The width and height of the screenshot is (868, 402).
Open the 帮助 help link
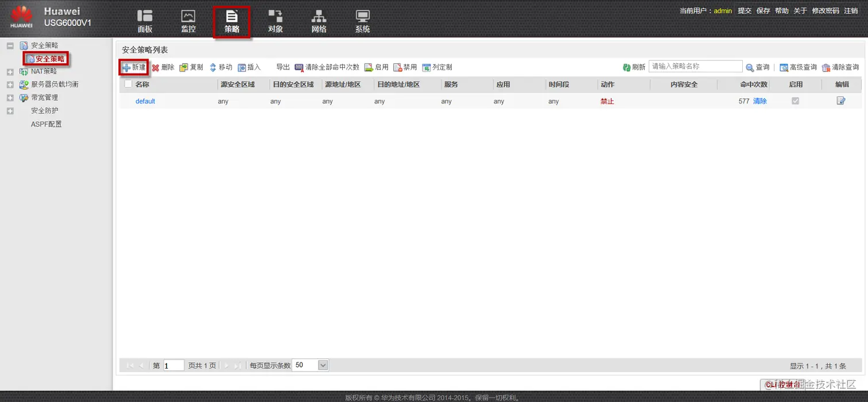pos(781,10)
